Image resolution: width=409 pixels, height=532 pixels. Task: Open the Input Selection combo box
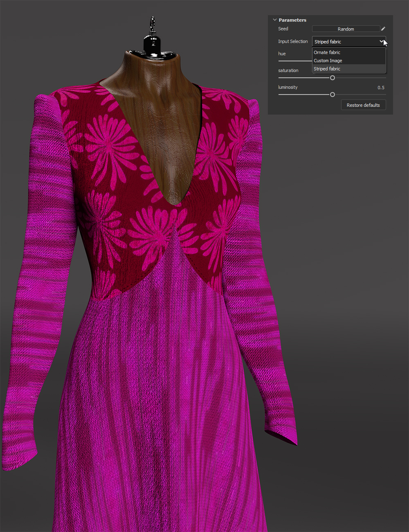tap(348, 41)
